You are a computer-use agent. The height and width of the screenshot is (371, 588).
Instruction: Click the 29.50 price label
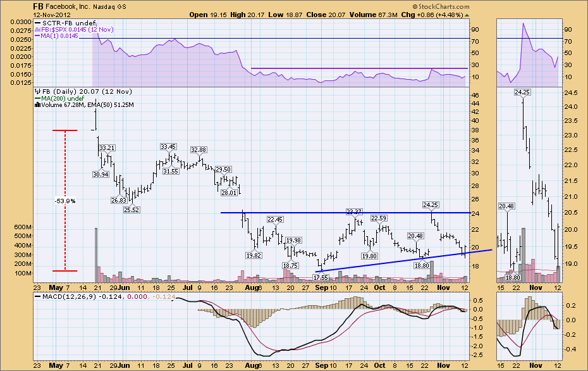(223, 169)
